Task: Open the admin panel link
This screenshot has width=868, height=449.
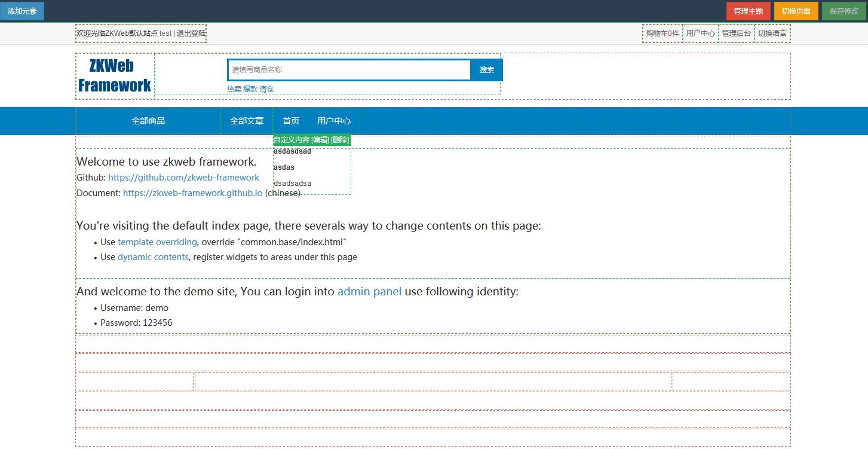Action: pos(370,292)
